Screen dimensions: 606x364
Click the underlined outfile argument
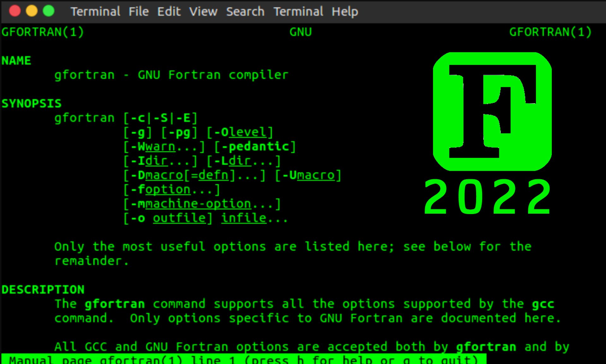point(179,218)
